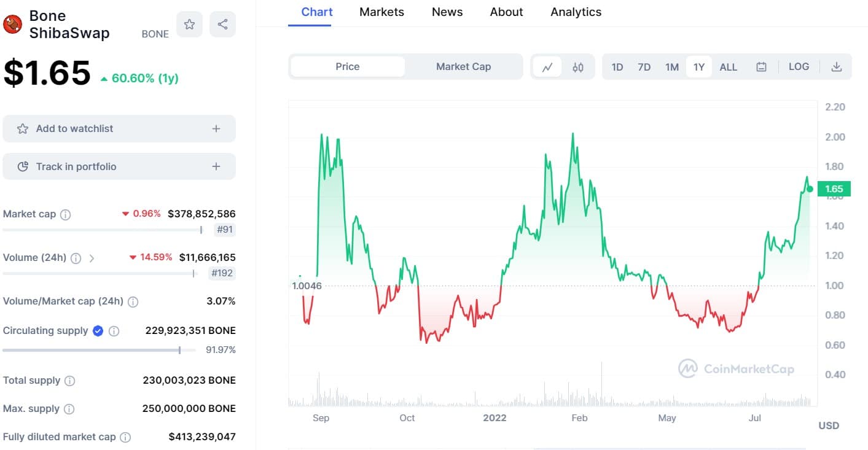Click the share icon beside the star
The image size is (868, 450).
(x=222, y=25)
